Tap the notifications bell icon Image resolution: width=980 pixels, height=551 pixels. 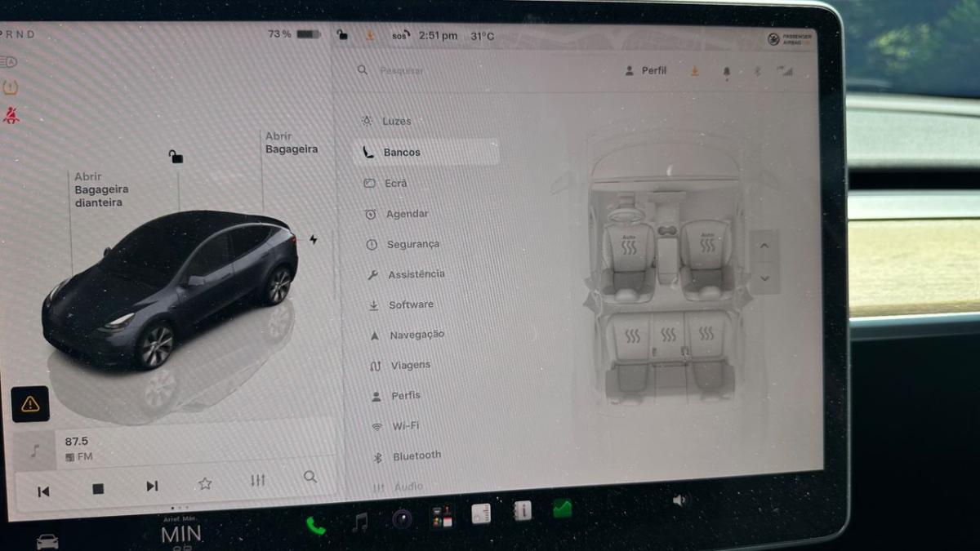[x=727, y=72]
